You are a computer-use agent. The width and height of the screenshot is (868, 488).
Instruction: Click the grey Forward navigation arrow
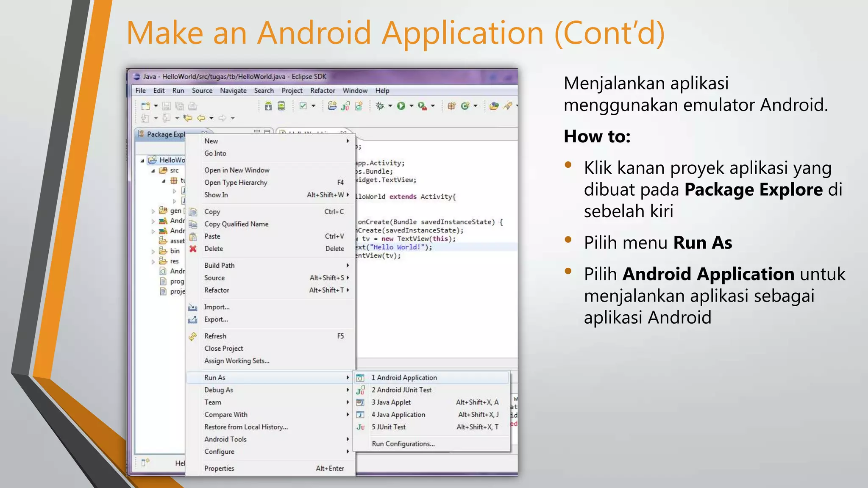point(222,118)
